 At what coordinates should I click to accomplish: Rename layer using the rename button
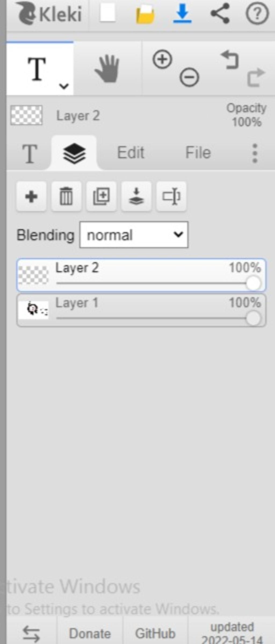click(171, 197)
